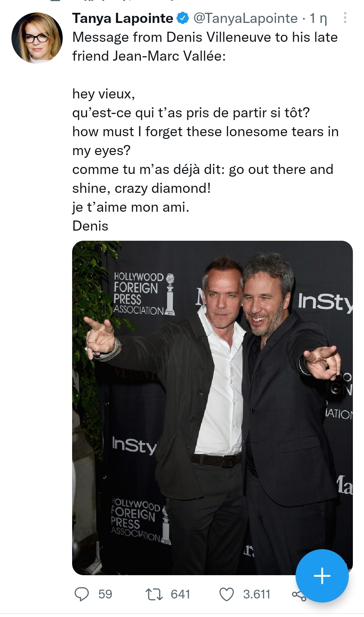This screenshot has width=364, height=617.
Task: Open the attached photo of two men
Action: [x=212, y=408]
